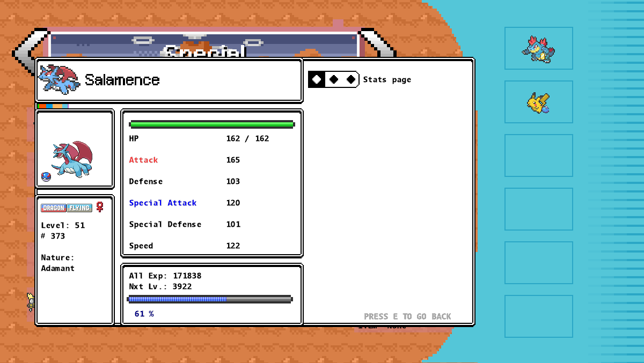Click the 'All Exp: 171838' line
This screenshot has width=644, height=363.
tap(165, 276)
